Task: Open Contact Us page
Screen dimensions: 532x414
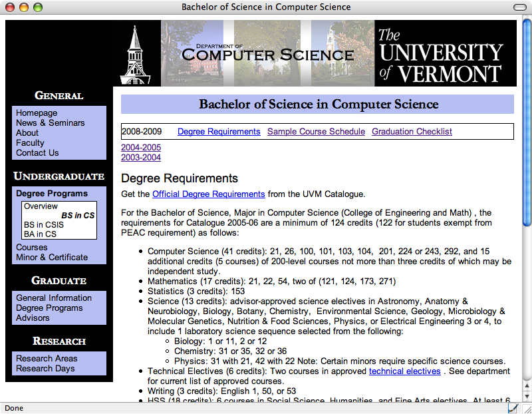Action: pos(37,153)
